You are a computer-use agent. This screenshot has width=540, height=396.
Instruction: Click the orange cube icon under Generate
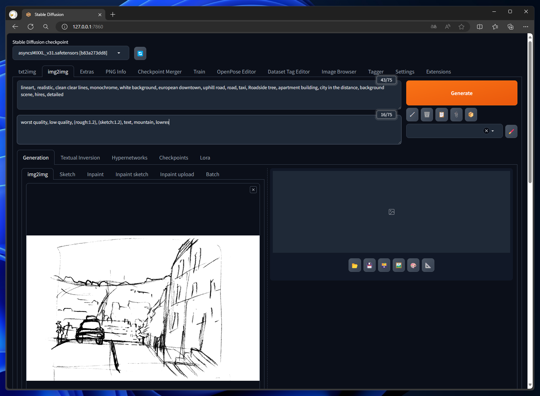coord(471,115)
